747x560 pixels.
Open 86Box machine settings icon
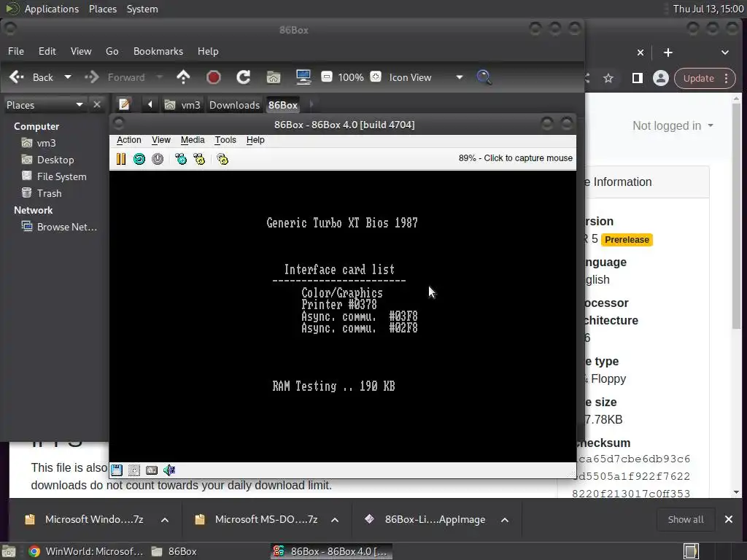222,158
